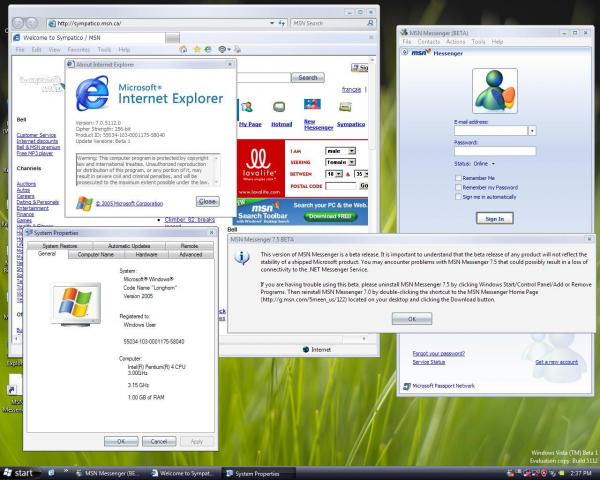Open the Home icon in IE toolbar
This screenshot has height=480, width=600.
(x=183, y=49)
